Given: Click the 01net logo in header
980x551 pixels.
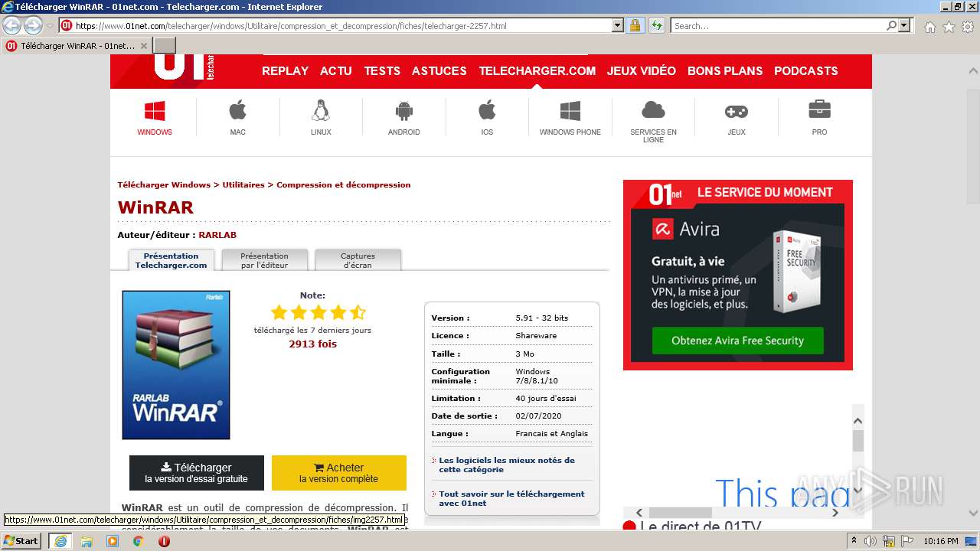Looking at the screenshot, I should [x=184, y=66].
